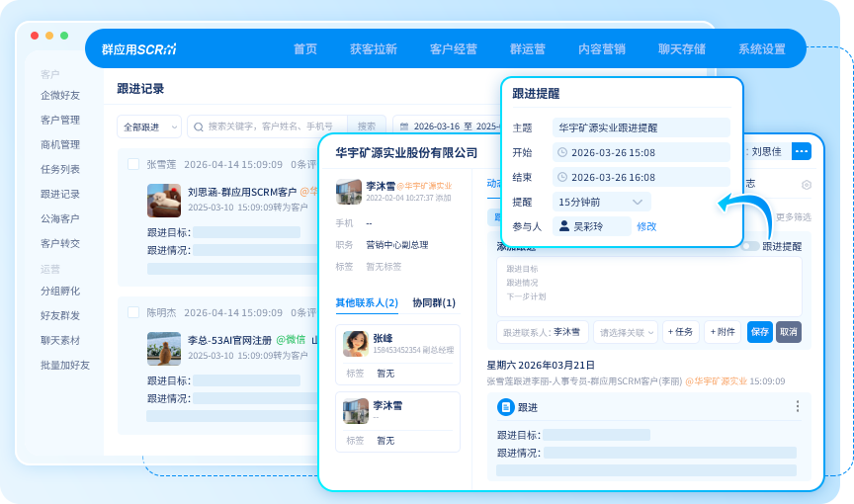
Task: Open the 群运营 menu
Action: coord(527,49)
